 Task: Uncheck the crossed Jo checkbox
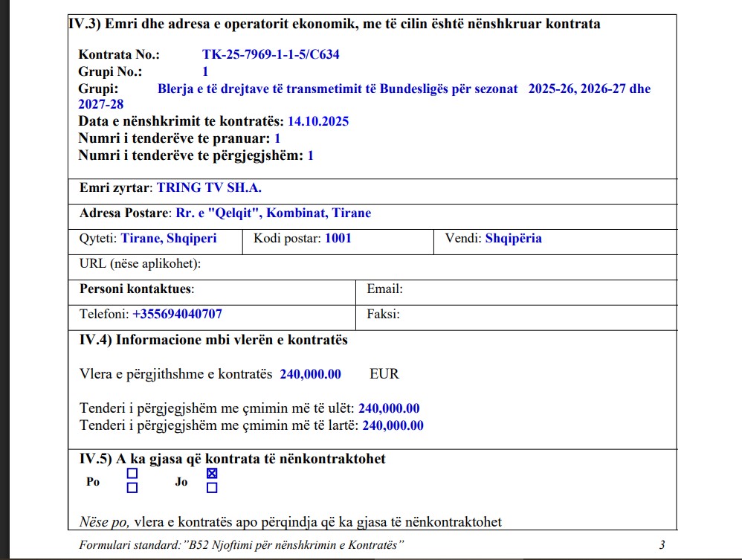coord(212,473)
